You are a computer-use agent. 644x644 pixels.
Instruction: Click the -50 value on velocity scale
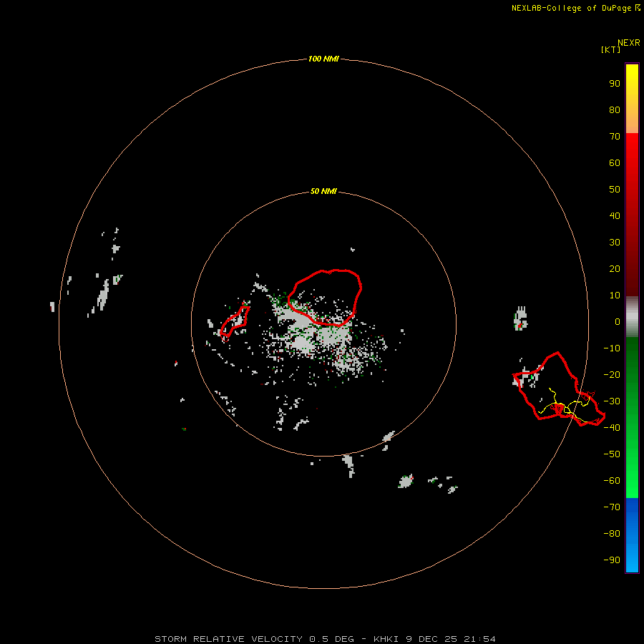612,454
